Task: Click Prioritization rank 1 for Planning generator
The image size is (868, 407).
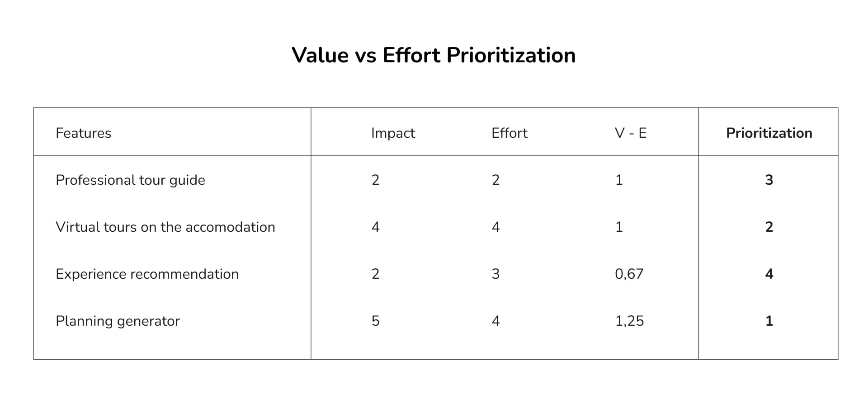Action: [x=769, y=321]
